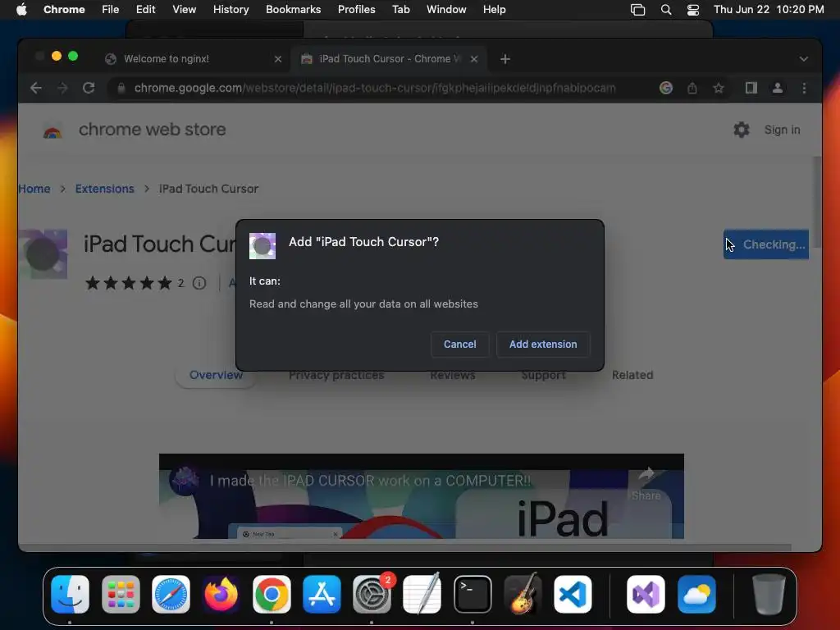Image resolution: width=840 pixels, height=630 pixels.
Task: Launch Firefox from the Dock
Action: (x=221, y=595)
